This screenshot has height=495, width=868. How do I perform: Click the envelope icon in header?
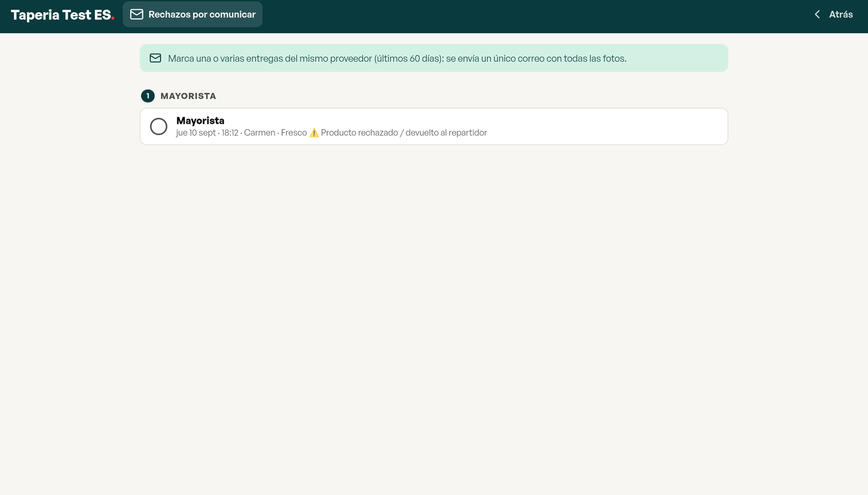[137, 14]
